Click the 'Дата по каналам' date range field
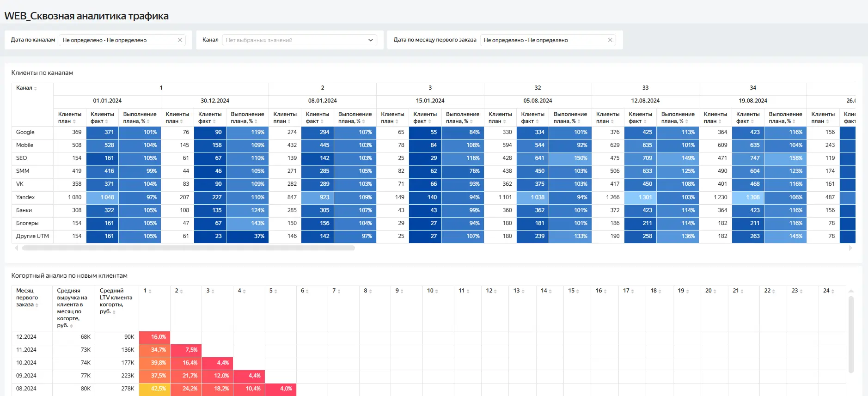868x396 pixels. [x=122, y=40]
